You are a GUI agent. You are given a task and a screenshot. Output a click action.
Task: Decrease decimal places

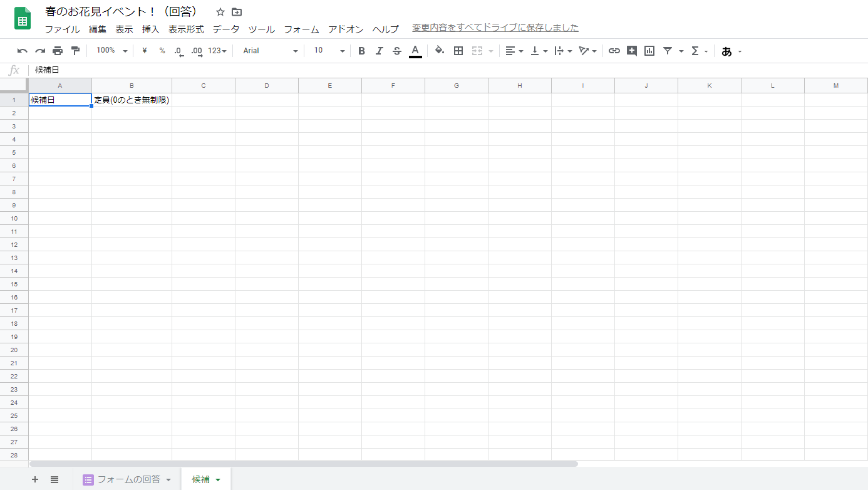pyautogui.click(x=179, y=51)
